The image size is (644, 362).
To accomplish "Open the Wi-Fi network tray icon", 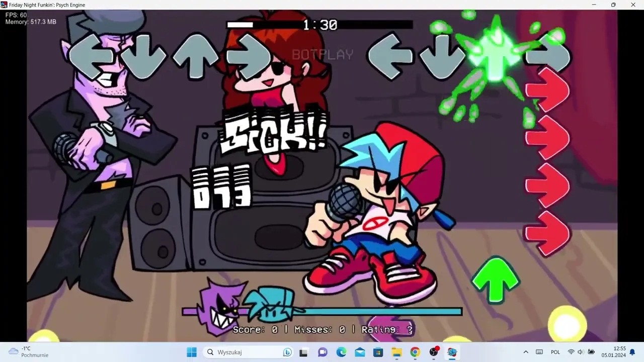I will coord(571,352).
